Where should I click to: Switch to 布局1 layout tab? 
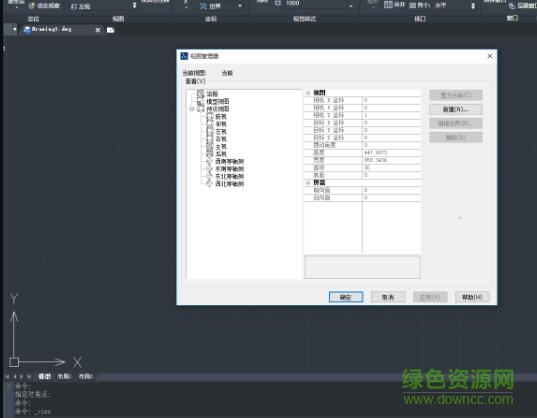(x=64, y=377)
